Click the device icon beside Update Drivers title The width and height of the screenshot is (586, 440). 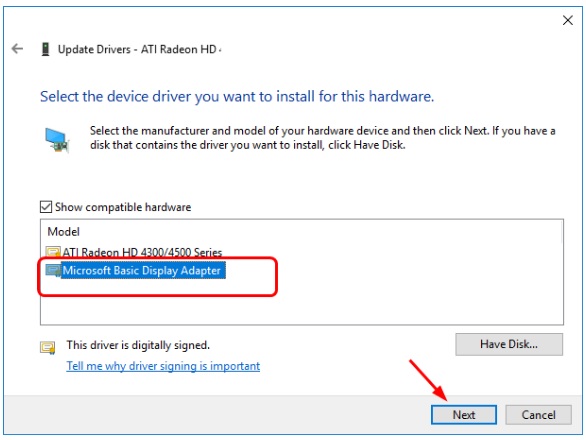pyautogui.click(x=45, y=49)
